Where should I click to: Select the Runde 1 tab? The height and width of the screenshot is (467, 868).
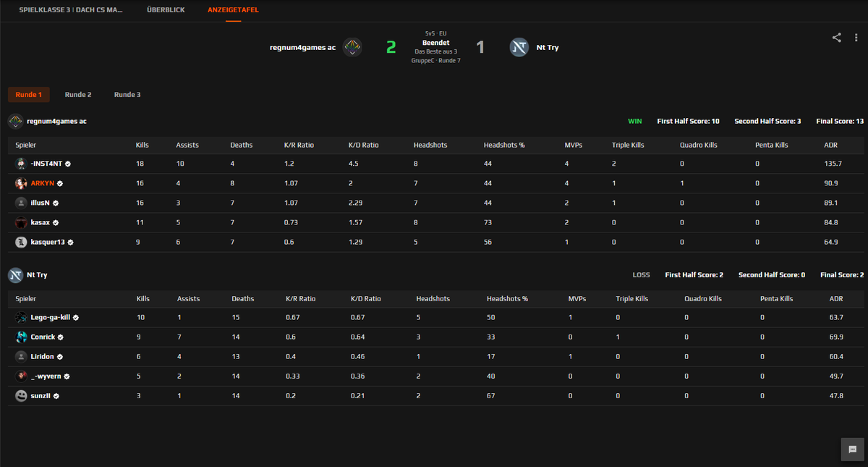click(29, 95)
